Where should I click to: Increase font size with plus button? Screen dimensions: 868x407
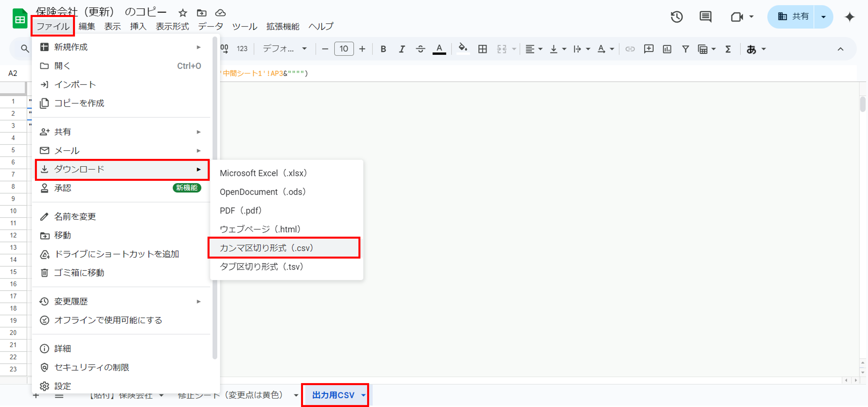[362, 49]
